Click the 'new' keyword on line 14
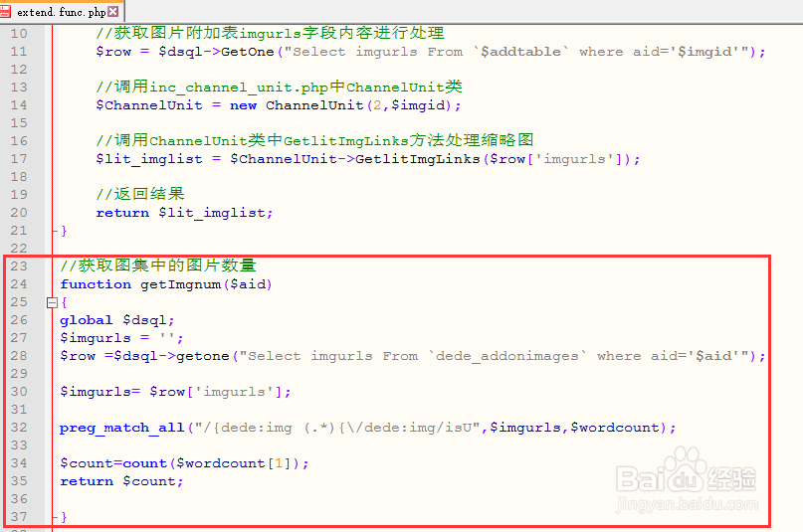 243,105
